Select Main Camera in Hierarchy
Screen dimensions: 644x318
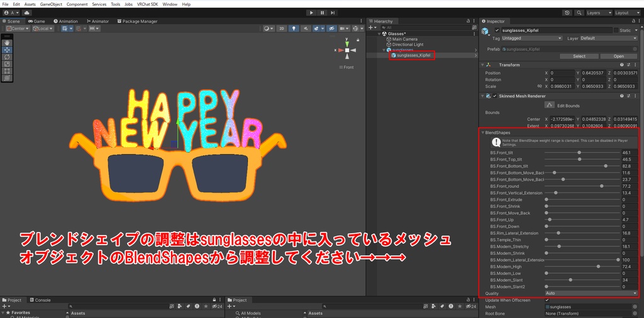[404, 39]
